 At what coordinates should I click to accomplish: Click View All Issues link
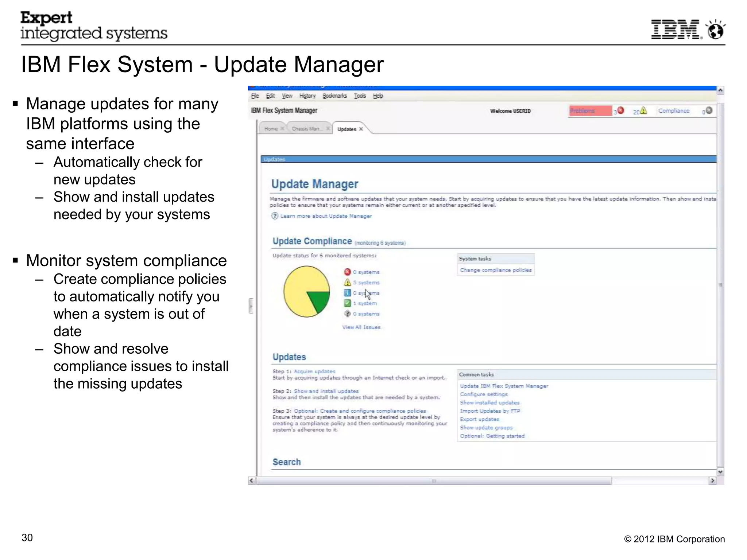tap(361, 327)
